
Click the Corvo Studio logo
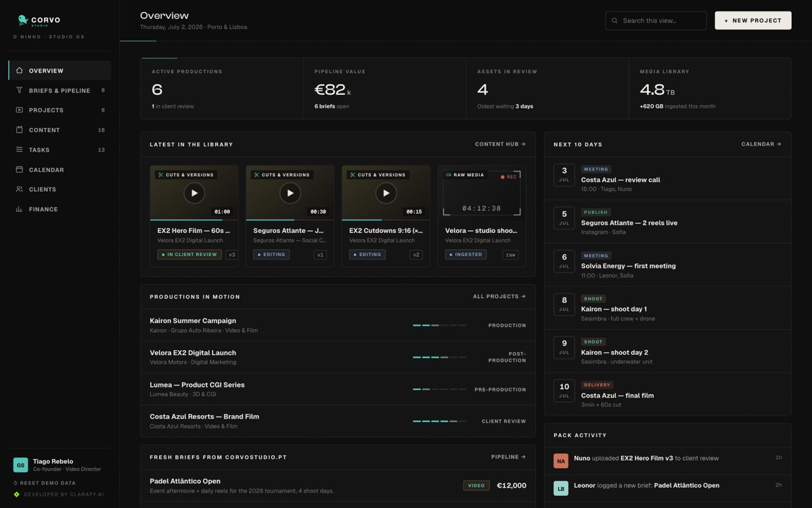pos(39,21)
